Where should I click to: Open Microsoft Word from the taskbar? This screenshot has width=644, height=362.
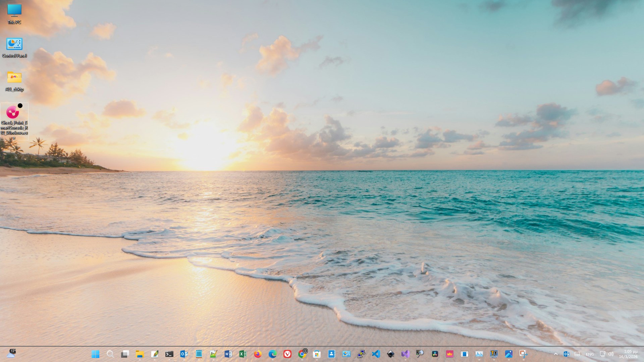pos(229,354)
